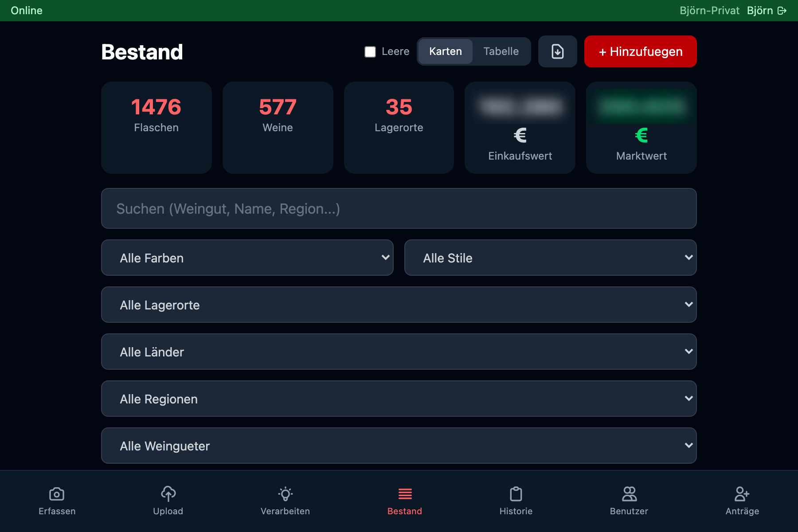Click the 35 Lagerorte stat card
The image size is (798, 532).
click(399, 128)
